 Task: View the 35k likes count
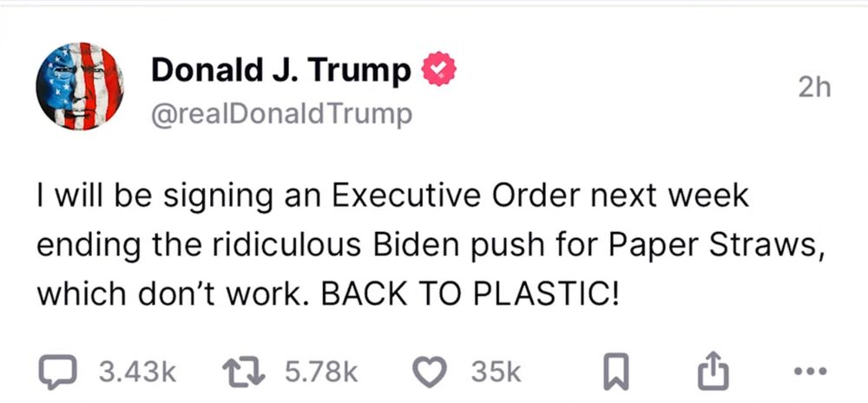pos(496,373)
